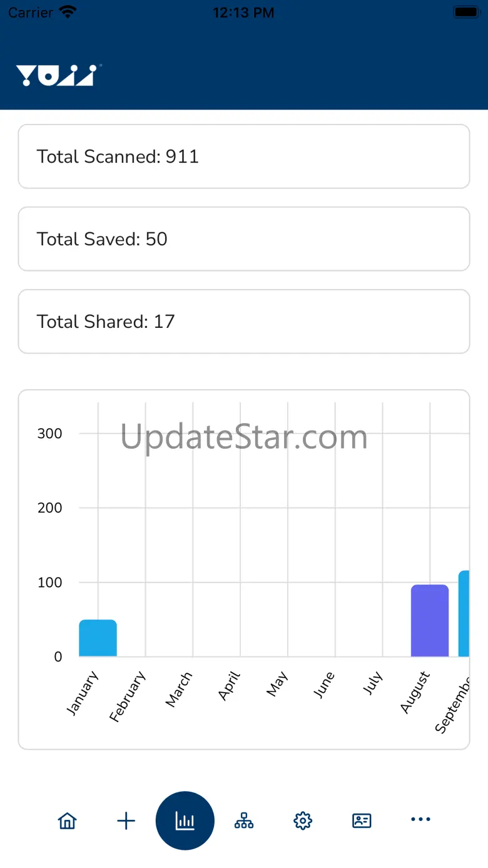Tap the February axis label
Image resolution: width=488 pixels, height=868 pixels.
(128, 696)
